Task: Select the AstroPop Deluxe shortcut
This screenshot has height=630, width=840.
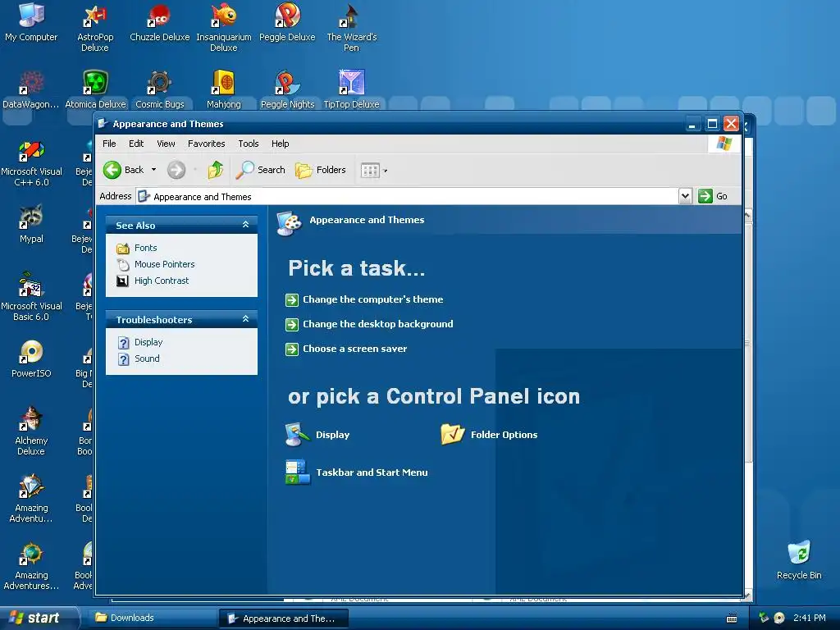Action: point(95,27)
